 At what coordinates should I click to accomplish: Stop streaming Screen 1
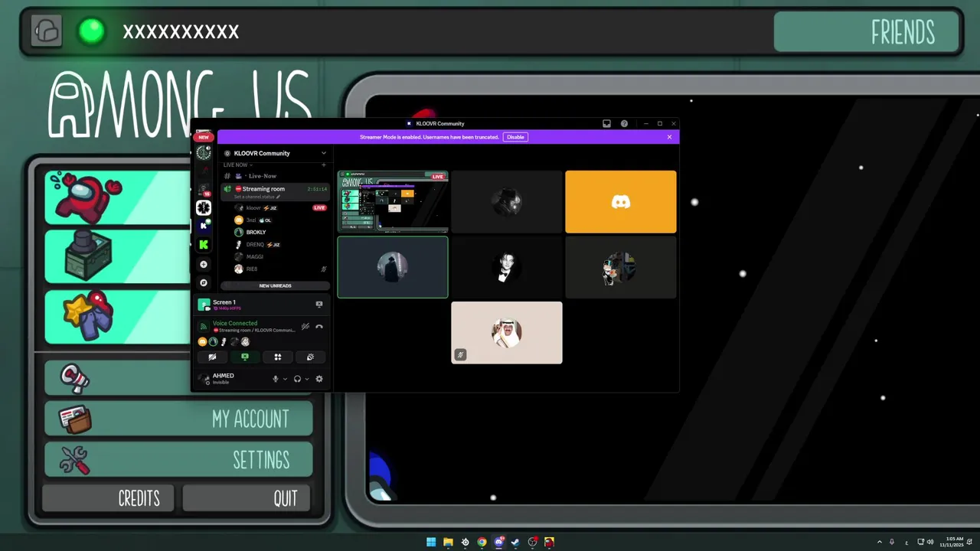(319, 304)
